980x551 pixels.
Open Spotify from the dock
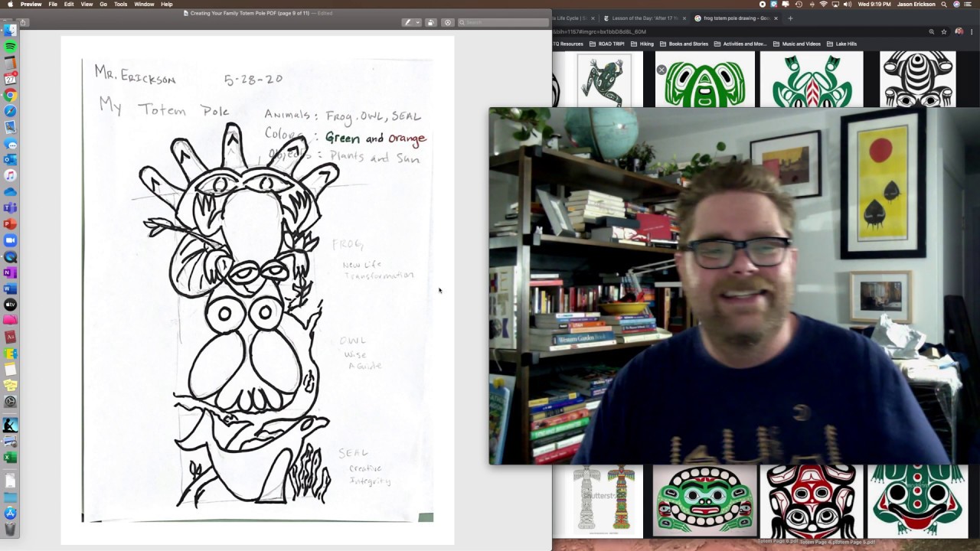tap(10, 47)
